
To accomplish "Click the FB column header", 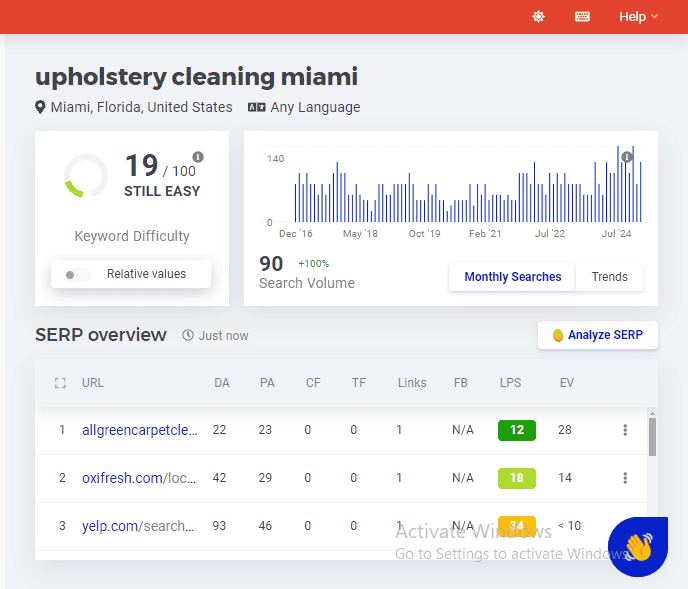I will click(x=461, y=383).
